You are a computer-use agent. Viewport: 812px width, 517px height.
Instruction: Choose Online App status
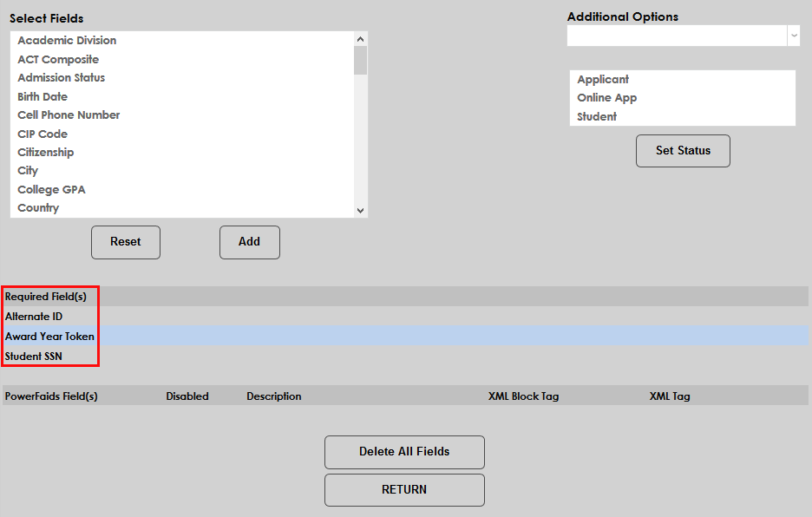click(605, 97)
